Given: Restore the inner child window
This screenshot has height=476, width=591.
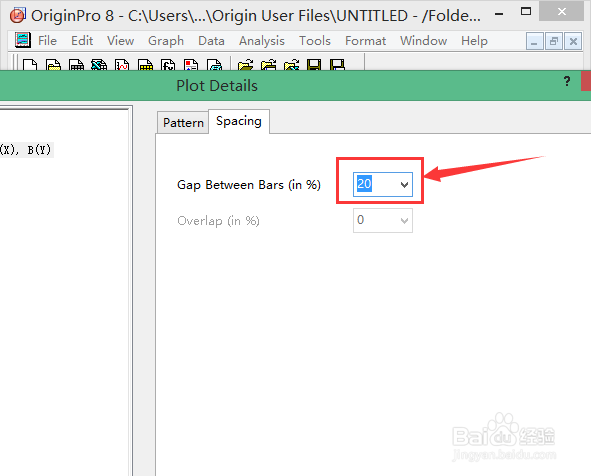Looking at the screenshot, I should point(554,41).
